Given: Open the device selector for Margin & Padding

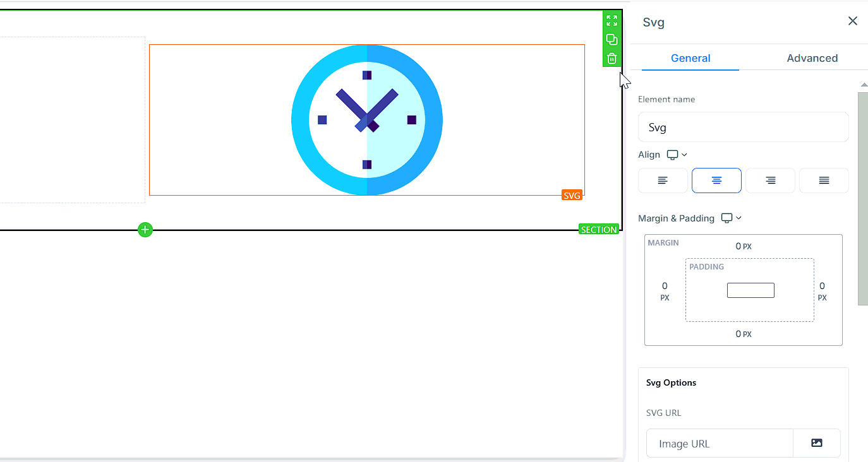Looking at the screenshot, I should [x=732, y=218].
